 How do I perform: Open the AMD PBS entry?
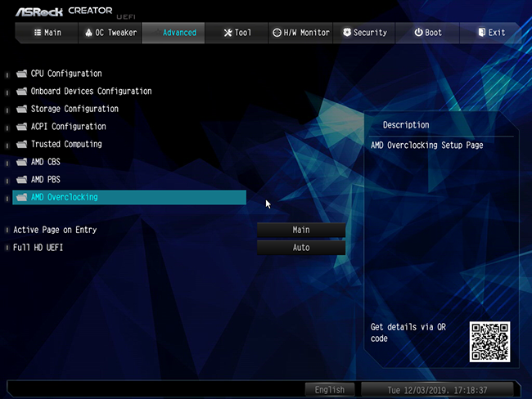[46, 179]
